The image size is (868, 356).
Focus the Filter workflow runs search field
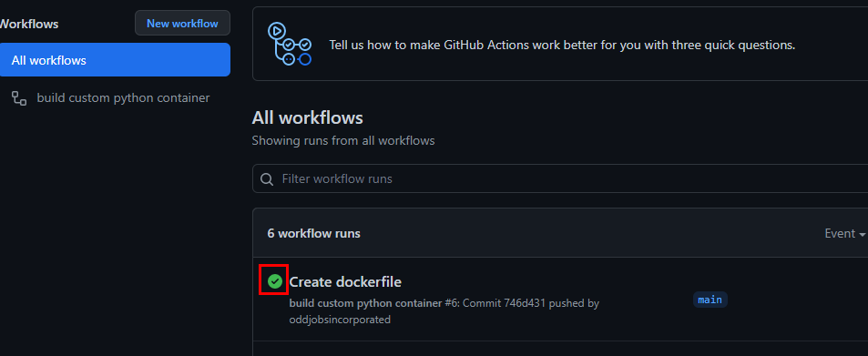pyautogui.click(x=560, y=178)
